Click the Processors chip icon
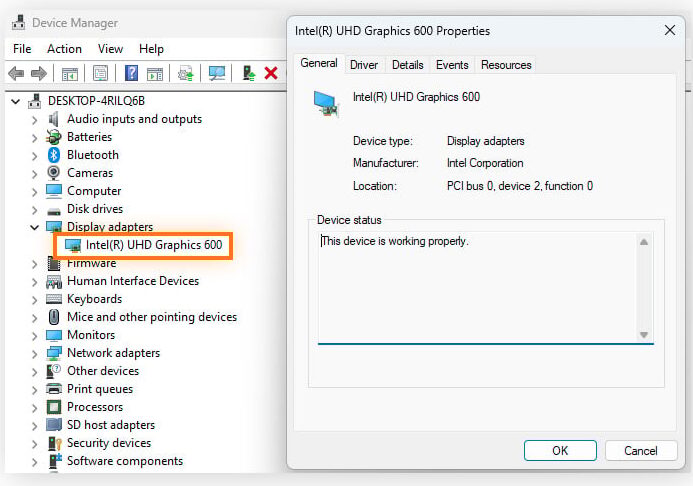The image size is (693, 486). pos(53,407)
